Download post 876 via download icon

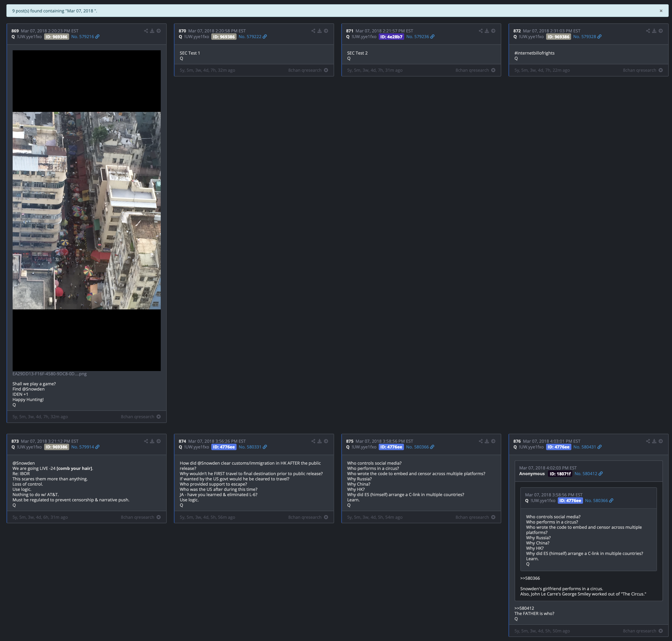[654, 441]
